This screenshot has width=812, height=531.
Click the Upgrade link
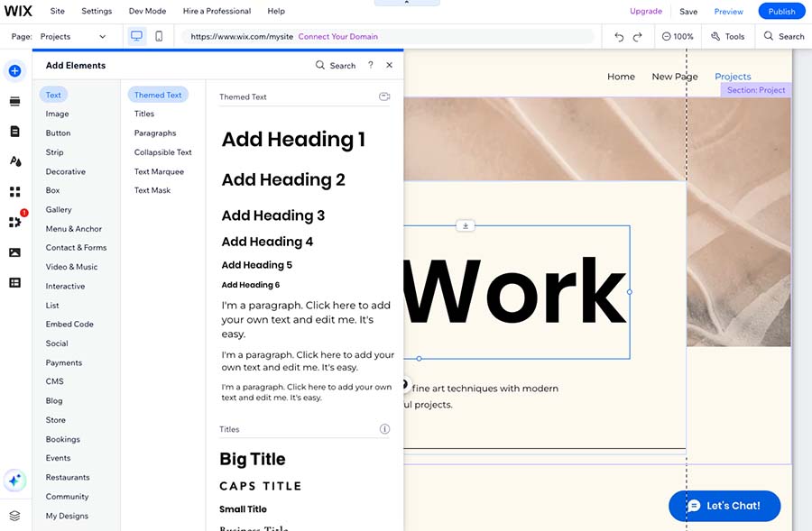click(x=646, y=11)
